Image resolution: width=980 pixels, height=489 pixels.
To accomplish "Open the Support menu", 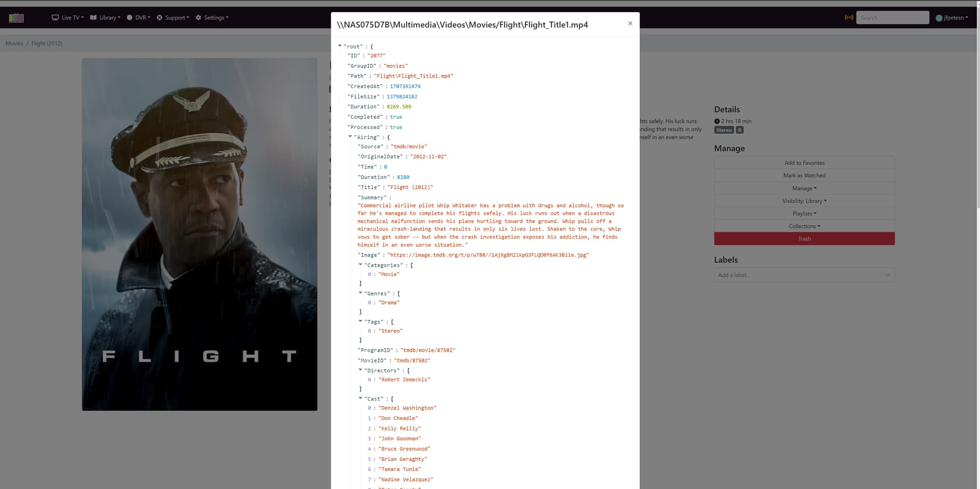I will coord(173,18).
